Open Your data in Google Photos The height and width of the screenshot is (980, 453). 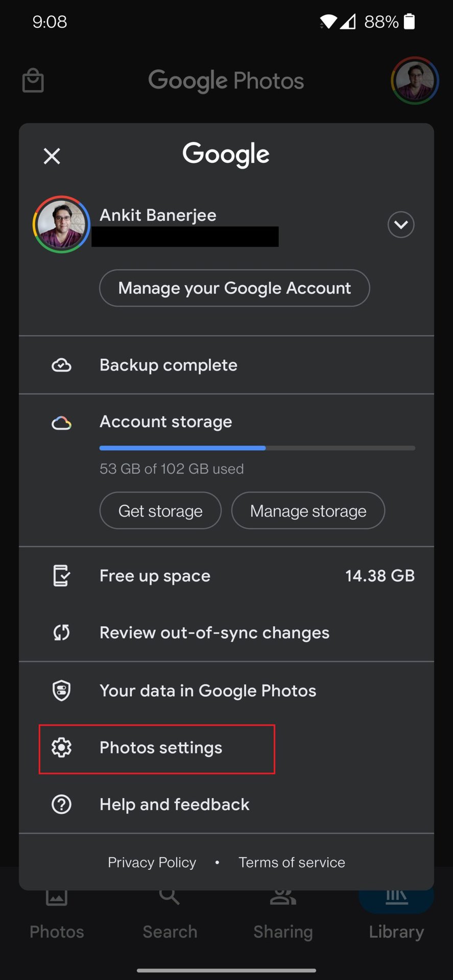point(208,691)
